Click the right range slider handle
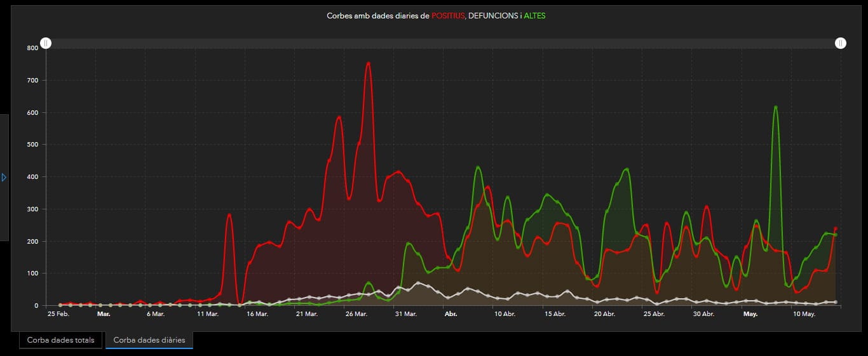868x356 pixels. tap(841, 43)
